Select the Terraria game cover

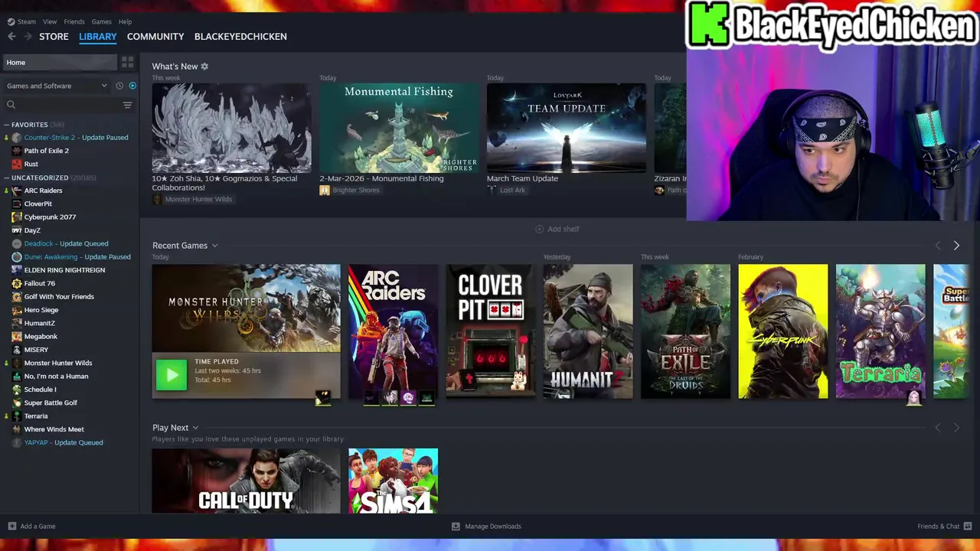880,331
